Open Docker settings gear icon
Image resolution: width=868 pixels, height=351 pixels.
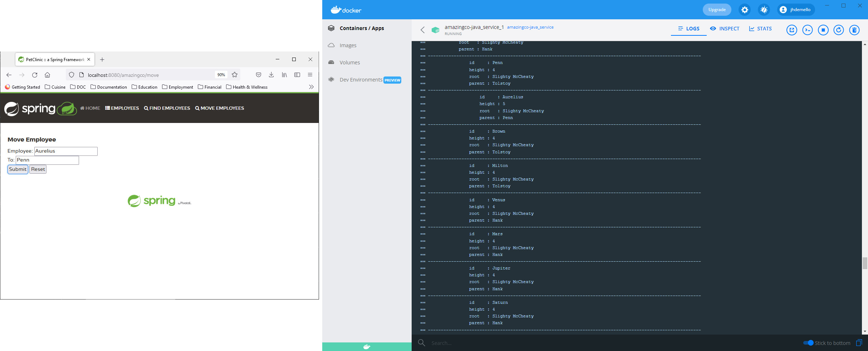point(745,10)
